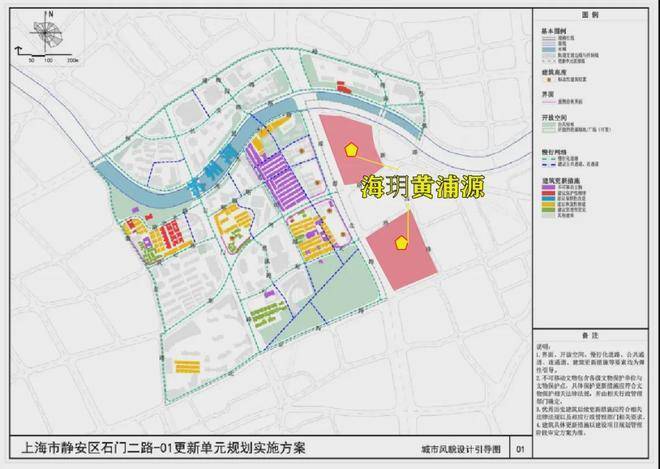Click the 图例 legend header
Image resolution: width=660 pixels, height=469 pixels.
(x=590, y=15)
